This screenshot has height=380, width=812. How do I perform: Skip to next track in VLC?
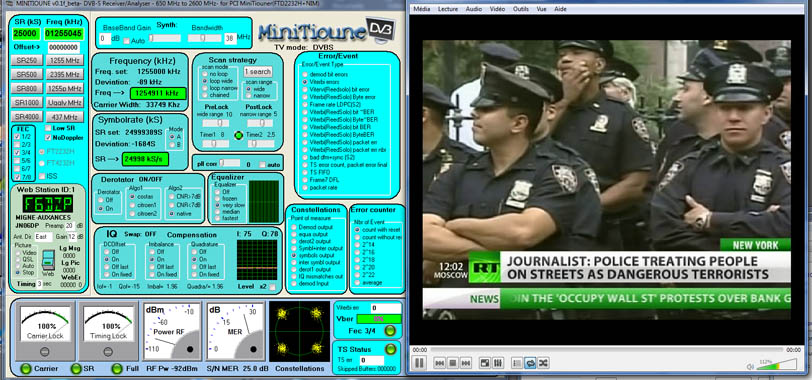click(466, 363)
